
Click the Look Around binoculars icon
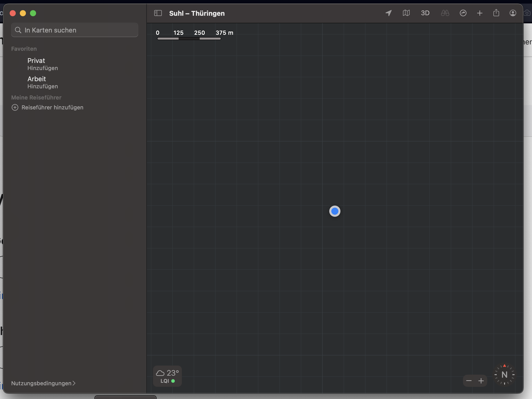(445, 13)
